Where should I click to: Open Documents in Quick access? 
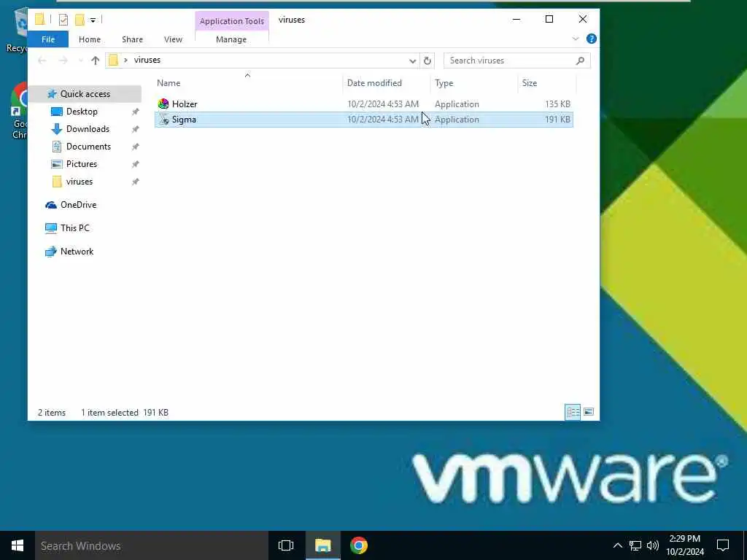click(x=88, y=147)
